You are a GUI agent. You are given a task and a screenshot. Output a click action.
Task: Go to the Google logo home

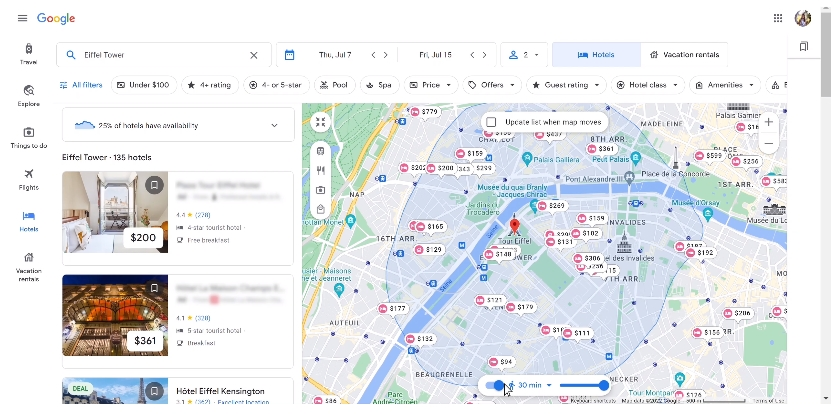pos(56,18)
